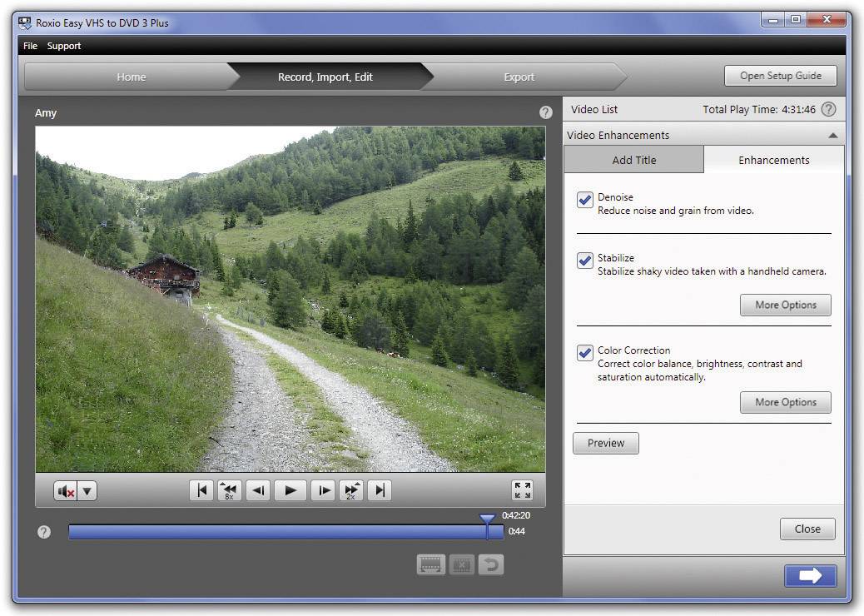Start video playback
The height and width of the screenshot is (616, 864).
290,490
